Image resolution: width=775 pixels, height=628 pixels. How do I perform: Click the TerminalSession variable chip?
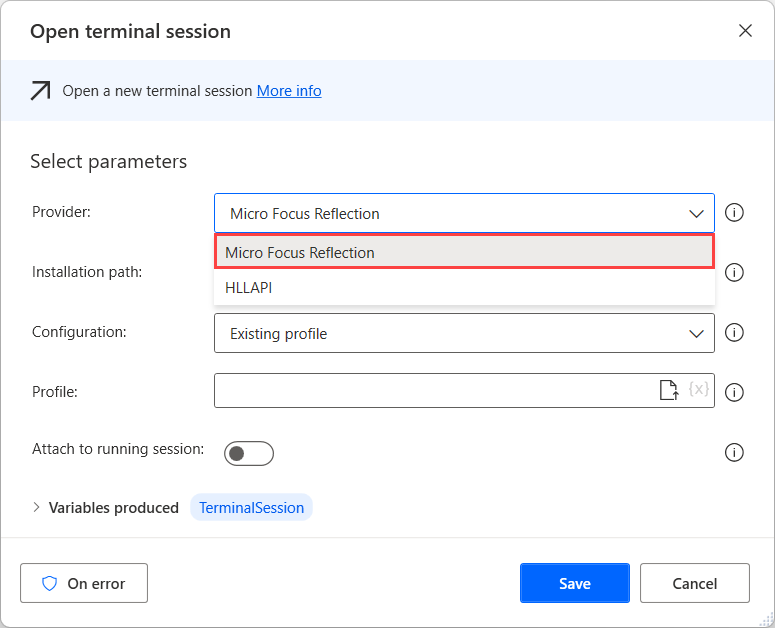[x=252, y=507]
